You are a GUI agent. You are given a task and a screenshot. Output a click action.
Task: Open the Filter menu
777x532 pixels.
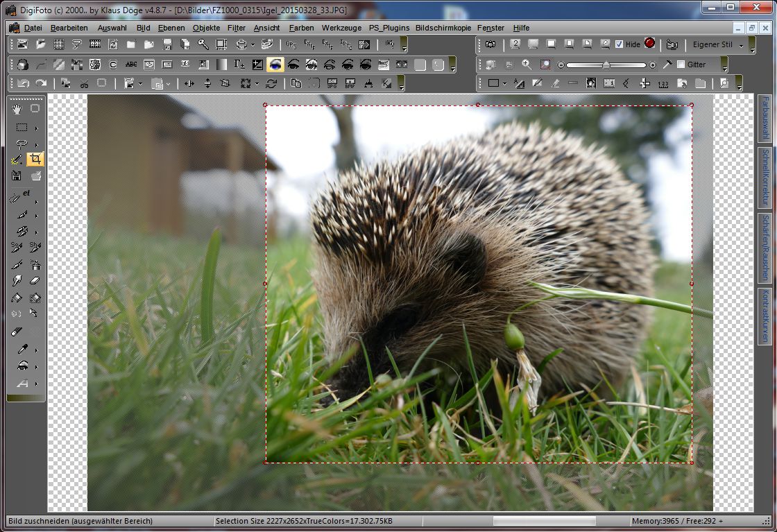click(236, 28)
